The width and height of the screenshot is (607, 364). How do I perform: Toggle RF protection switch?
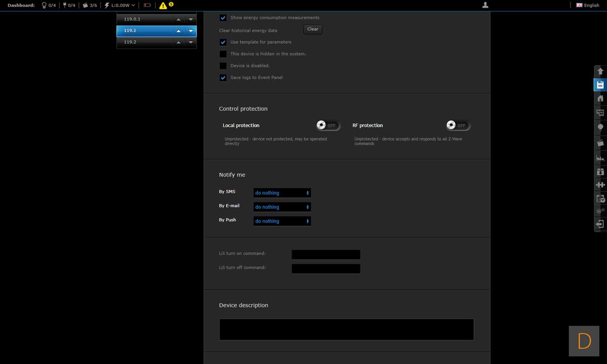(x=458, y=126)
